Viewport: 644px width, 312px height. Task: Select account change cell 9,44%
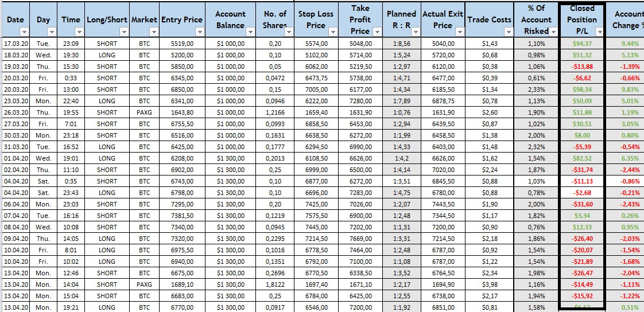(624, 44)
